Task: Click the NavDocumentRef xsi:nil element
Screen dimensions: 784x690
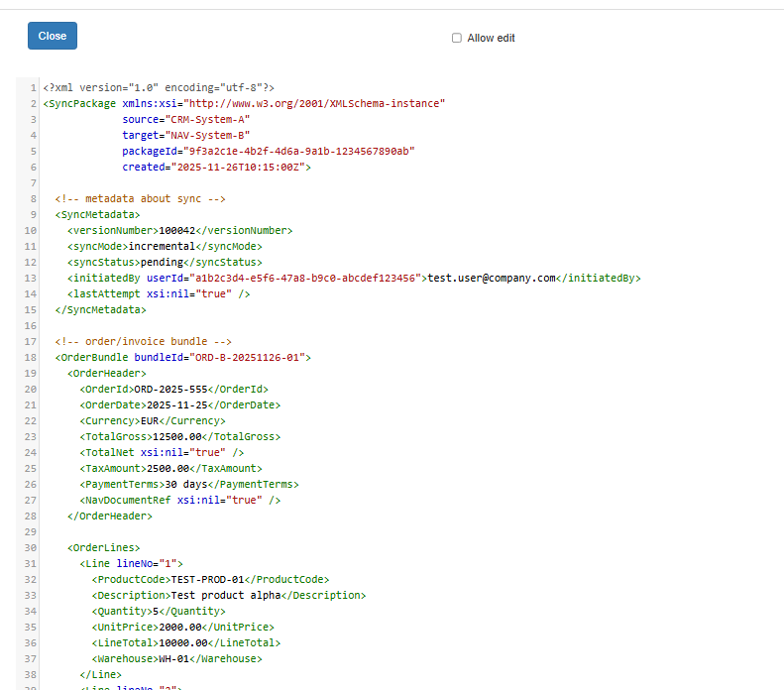Action: click(180, 501)
